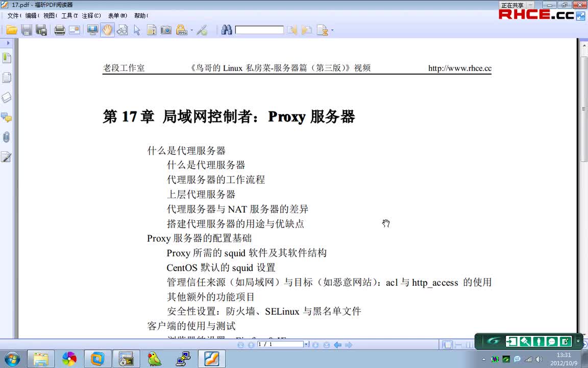Open the Attachments paperclip panel
Viewport: 588px width, 368px height.
tap(6, 137)
